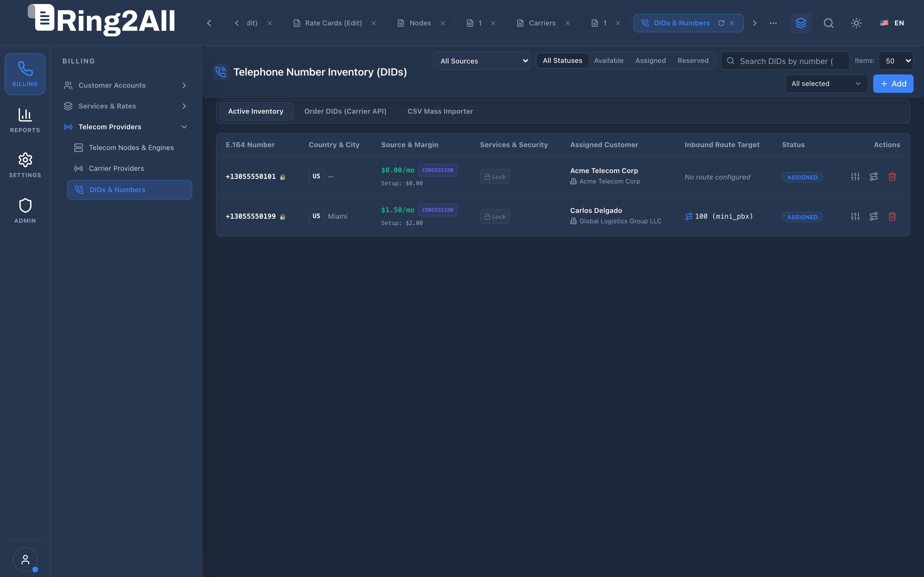The image size is (924, 577).
Task: Open the user profile avatar
Action: coord(25,559)
